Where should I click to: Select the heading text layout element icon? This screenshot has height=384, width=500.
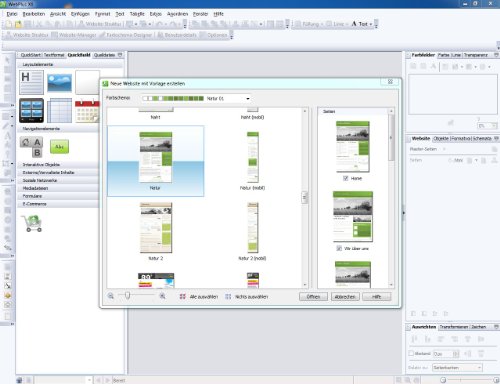pos(31,82)
